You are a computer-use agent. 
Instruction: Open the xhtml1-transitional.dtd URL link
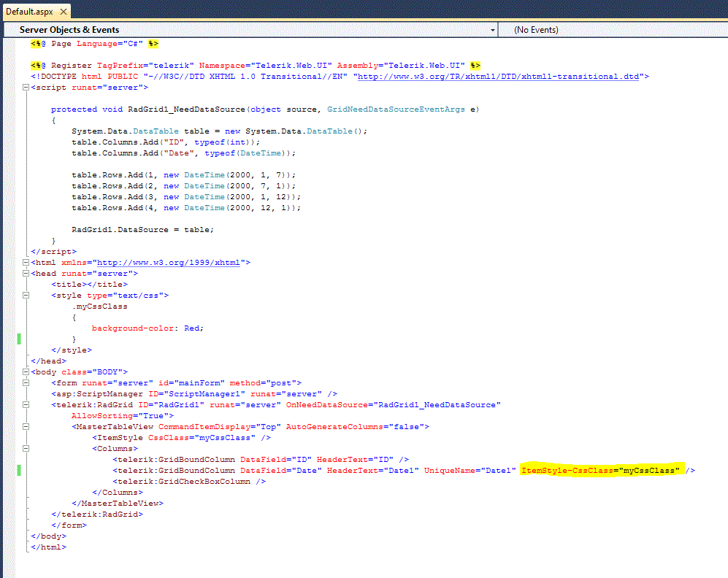(498, 77)
